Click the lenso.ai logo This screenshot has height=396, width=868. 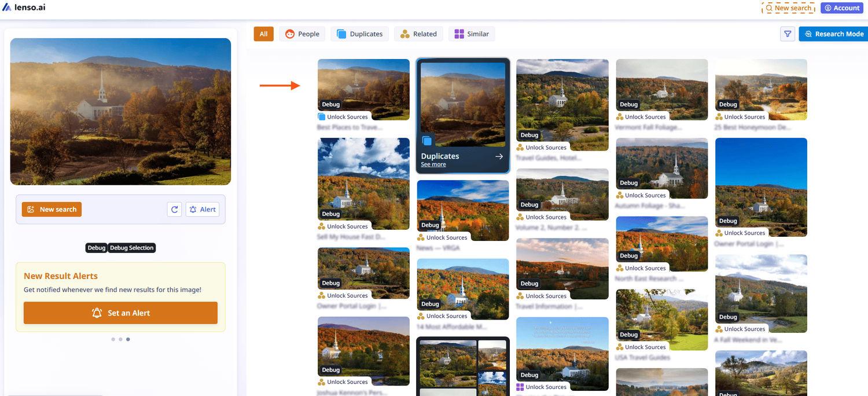[x=24, y=7]
